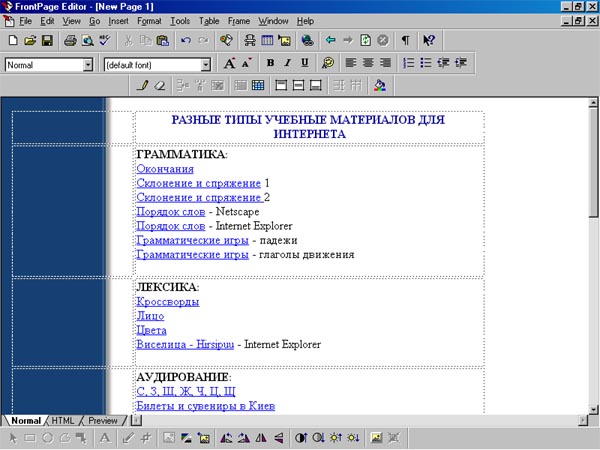Click the Increase Text Size icon

(229, 63)
